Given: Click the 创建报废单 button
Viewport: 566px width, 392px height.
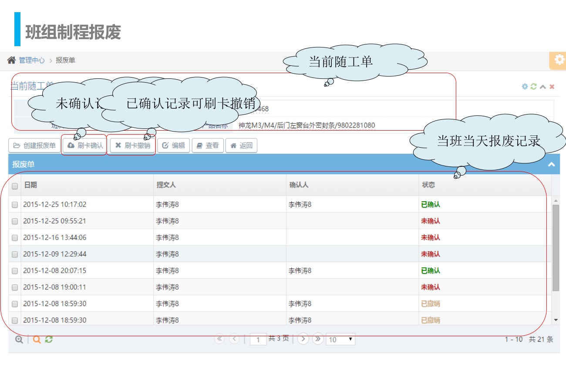Looking at the screenshot, I should click(34, 145).
